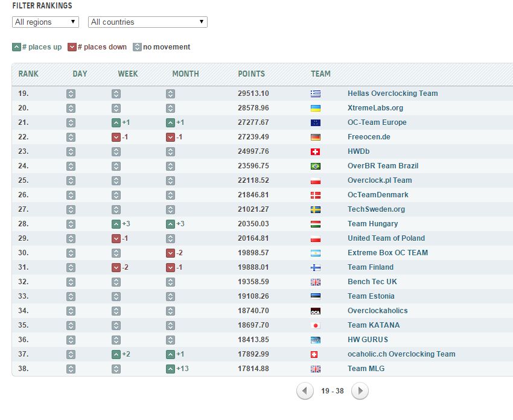
Task: Click the Greek flag icon for Hellas team
Action: pyautogui.click(x=316, y=94)
